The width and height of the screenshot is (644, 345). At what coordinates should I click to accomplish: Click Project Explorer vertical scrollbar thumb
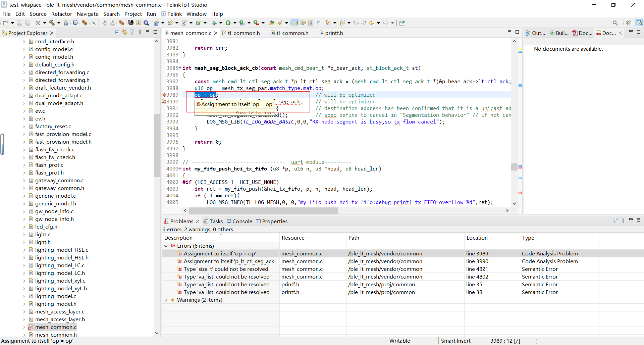tap(157, 145)
